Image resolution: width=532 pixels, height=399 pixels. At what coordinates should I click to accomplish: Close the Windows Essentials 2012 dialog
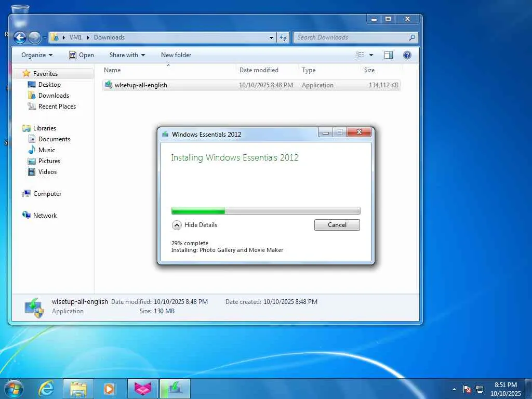pyautogui.click(x=359, y=132)
